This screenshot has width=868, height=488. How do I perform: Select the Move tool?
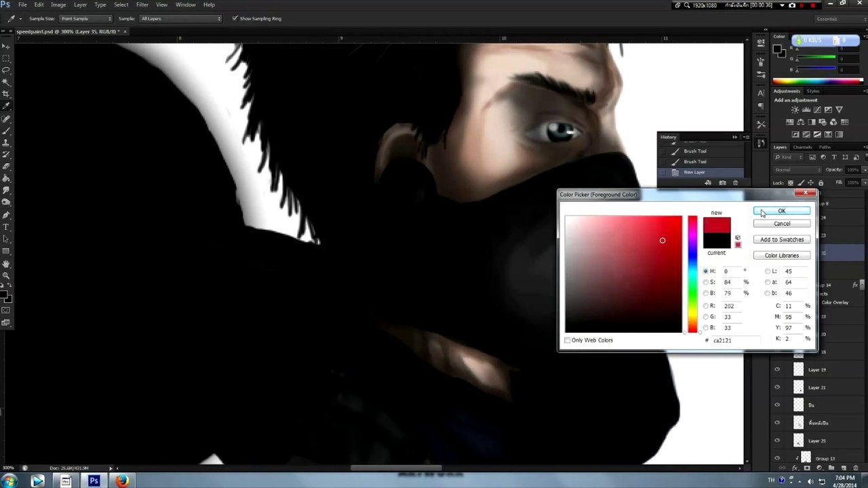tap(6, 45)
